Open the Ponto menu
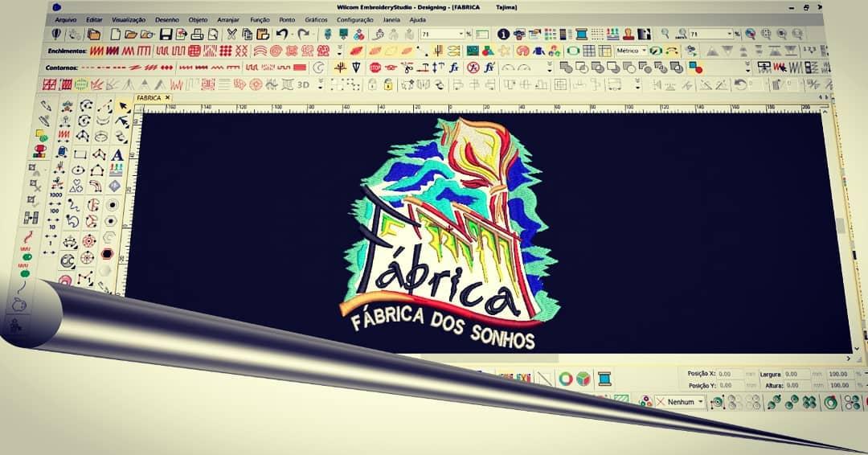The height and width of the screenshot is (455, 868). coord(287,20)
